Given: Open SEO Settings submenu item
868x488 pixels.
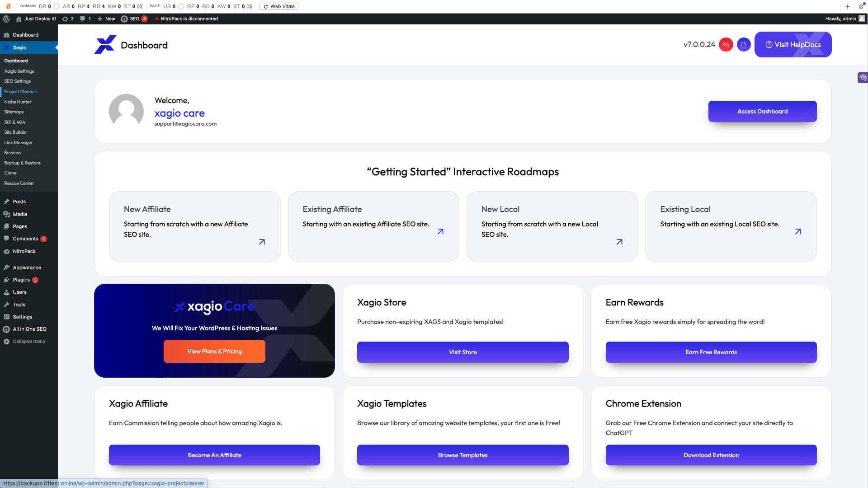Looking at the screenshot, I should point(18,81).
